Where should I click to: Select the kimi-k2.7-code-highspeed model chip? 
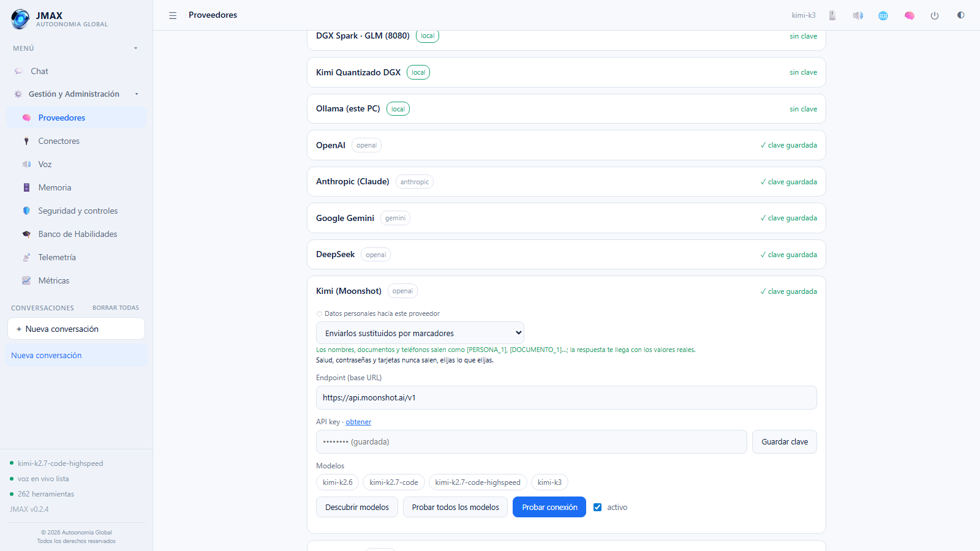click(x=478, y=482)
